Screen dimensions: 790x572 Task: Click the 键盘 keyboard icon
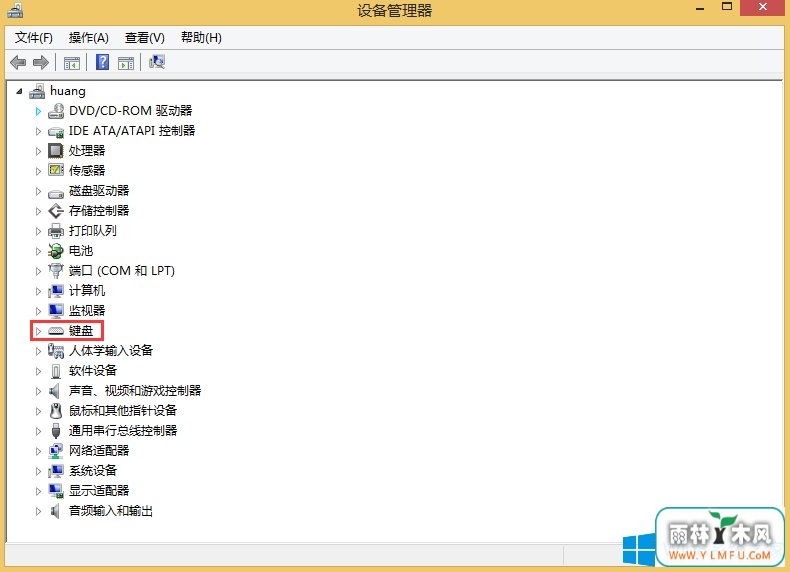pos(56,331)
